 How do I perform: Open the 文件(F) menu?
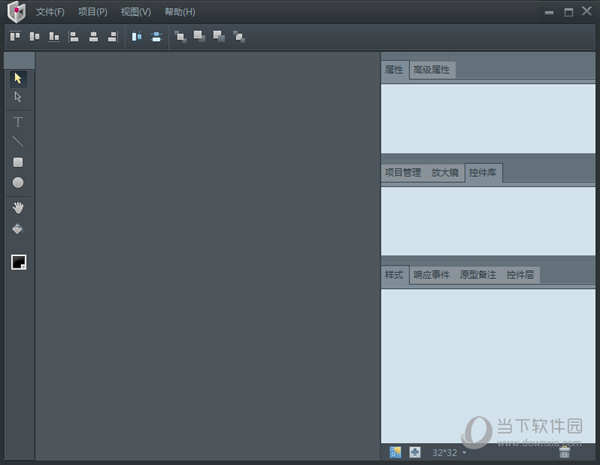pos(50,12)
